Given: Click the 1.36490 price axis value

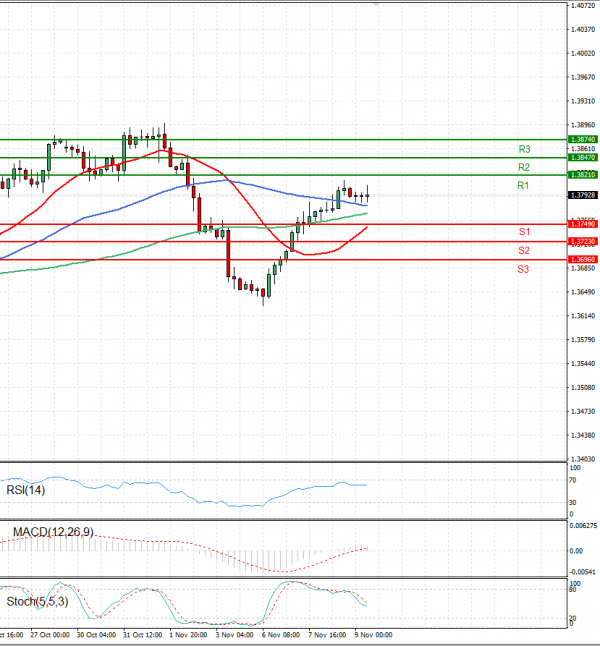Looking at the screenshot, I should coord(583,292).
